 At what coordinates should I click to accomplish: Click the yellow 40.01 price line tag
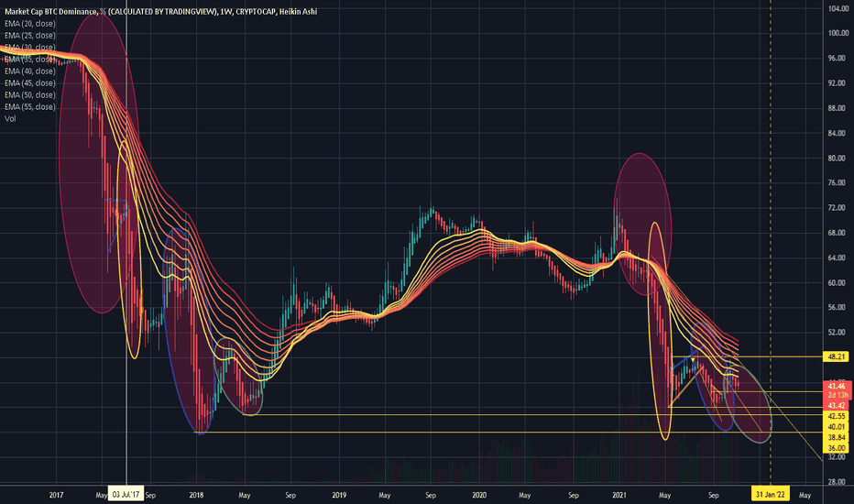click(837, 427)
